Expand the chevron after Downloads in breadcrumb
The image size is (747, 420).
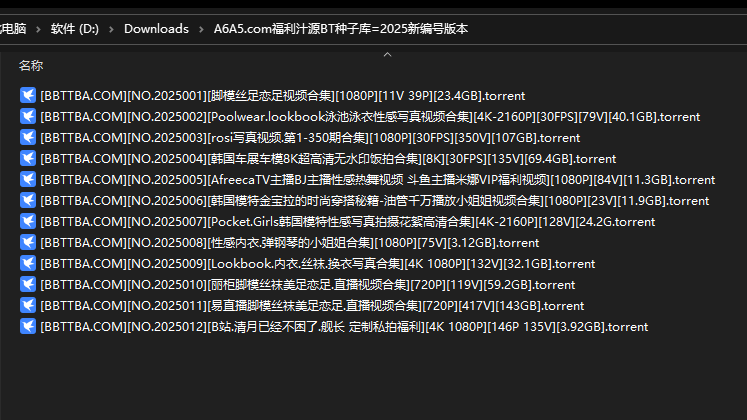click(x=201, y=29)
